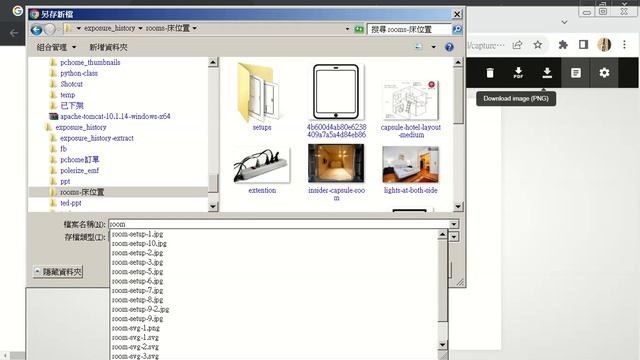Click exposure_history in the address breadcrumb

(x=109, y=28)
